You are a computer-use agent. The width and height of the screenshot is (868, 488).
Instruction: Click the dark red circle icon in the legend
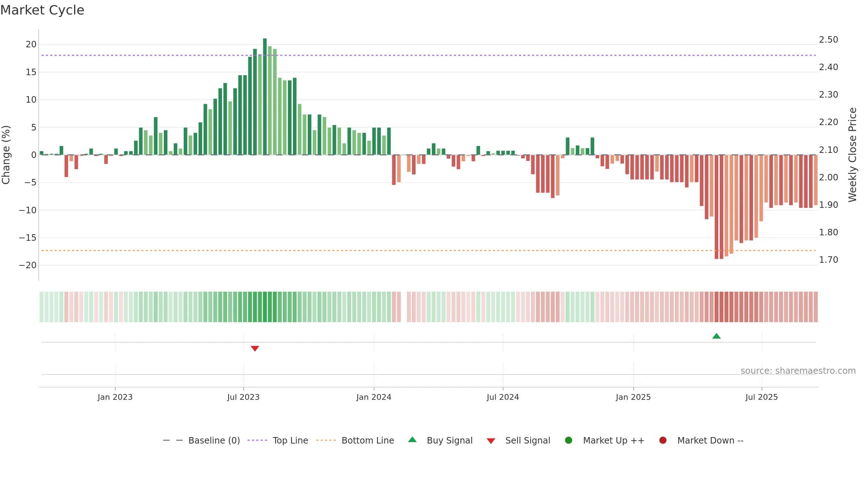point(663,440)
